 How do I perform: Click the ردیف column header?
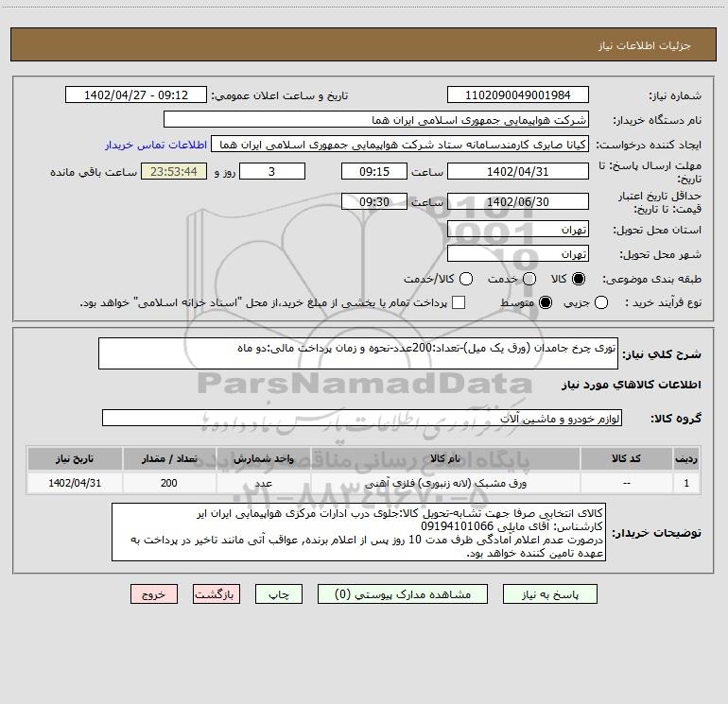tap(686, 458)
